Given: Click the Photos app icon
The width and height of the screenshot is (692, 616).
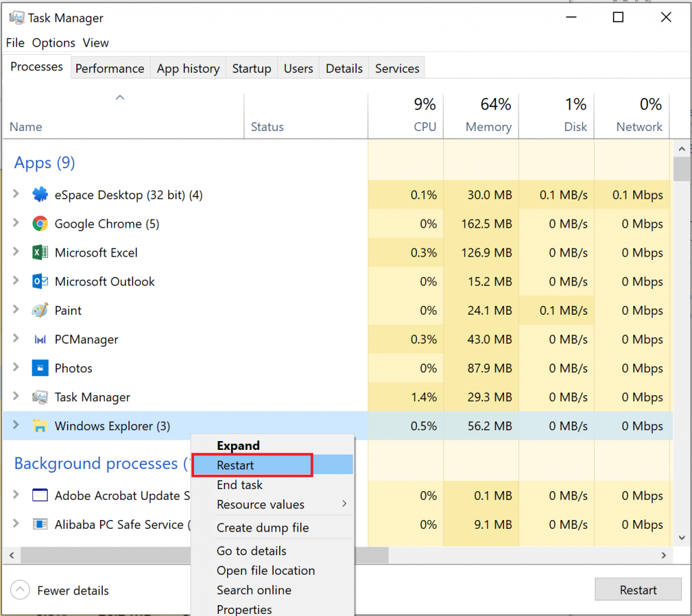Looking at the screenshot, I should 40,368.
